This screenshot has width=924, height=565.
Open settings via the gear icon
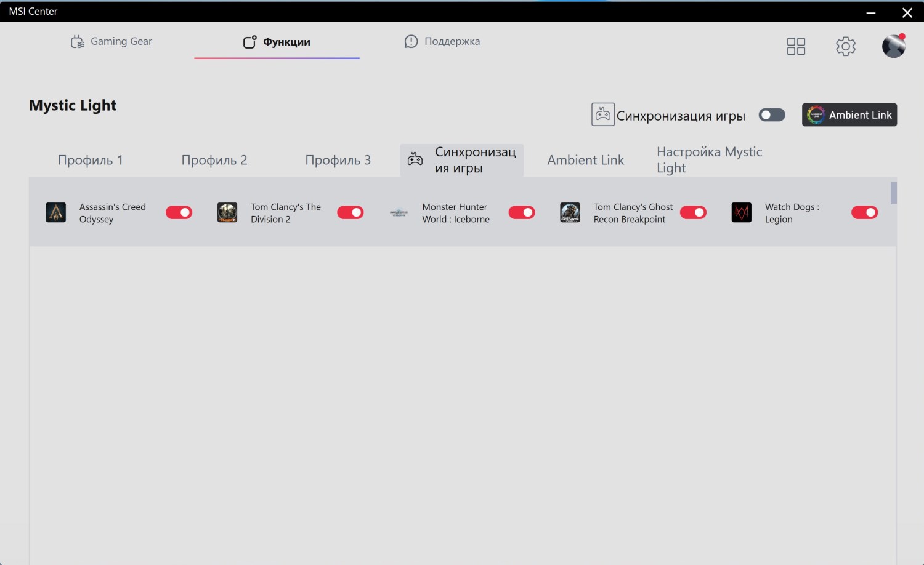846,46
